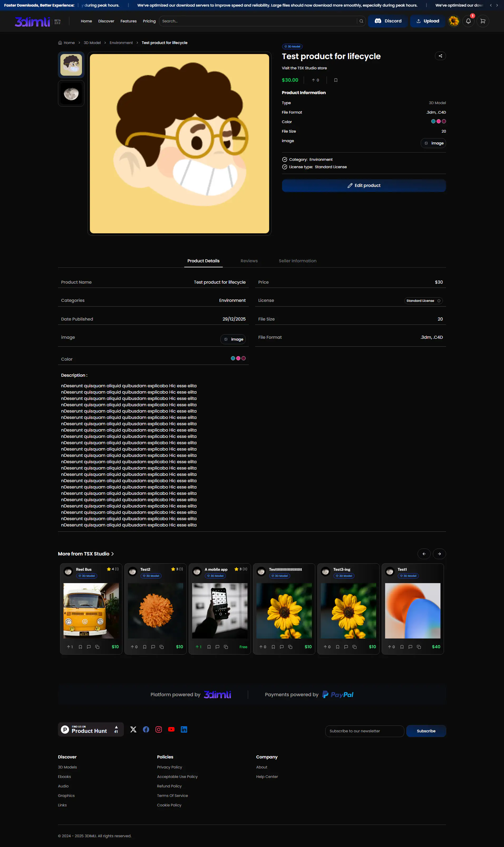Click the search magnifier icon
504x847 pixels.
(361, 21)
